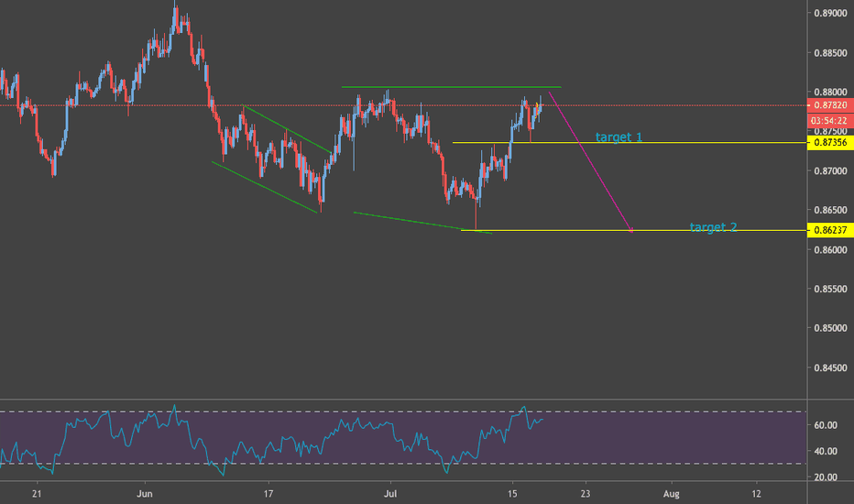This screenshot has height=504, width=854.
Task: Select the 0.87356 yellow price label
Action: pos(830,143)
